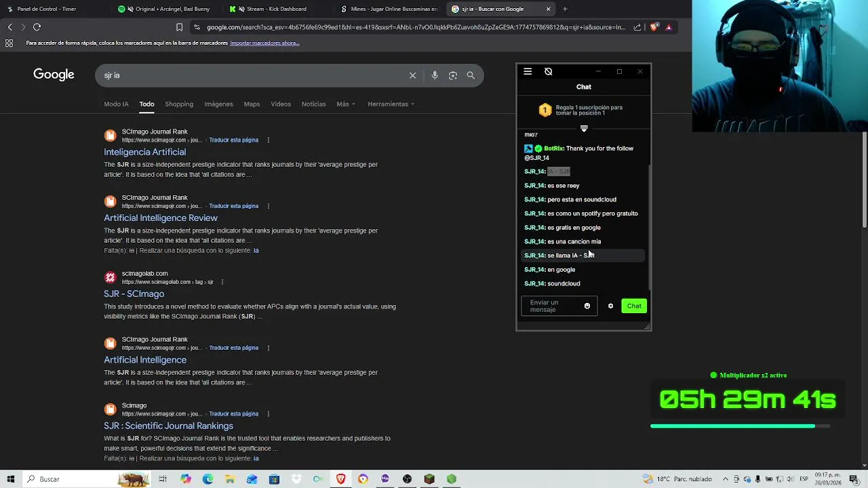Open Windows Start menu
This screenshot has width=868, height=488.
click(x=11, y=479)
